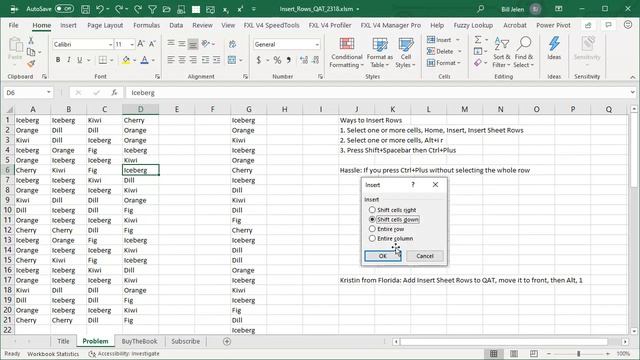The height and width of the screenshot is (360, 640).
Task: Click the Insert Function fx icon
Action: pos(114,93)
